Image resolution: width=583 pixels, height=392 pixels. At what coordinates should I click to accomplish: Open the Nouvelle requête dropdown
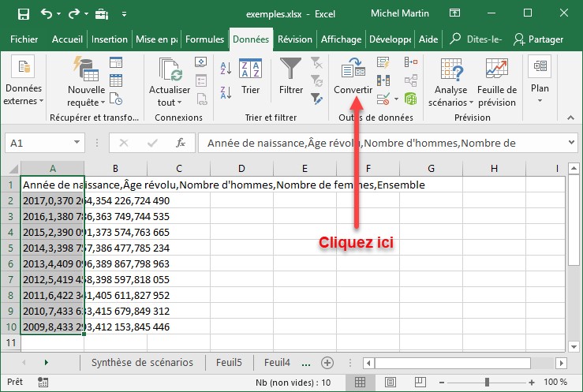tap(86, 95)
